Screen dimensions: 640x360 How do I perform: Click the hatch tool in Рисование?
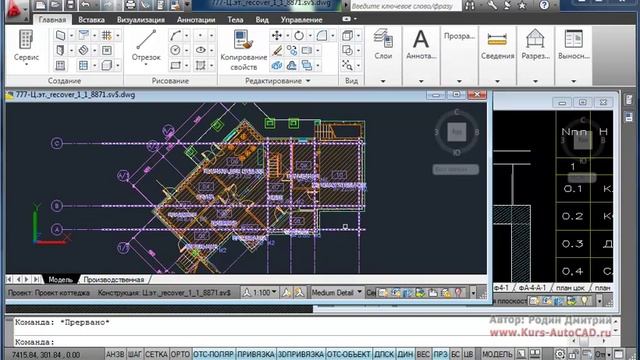tap(200, 65)
